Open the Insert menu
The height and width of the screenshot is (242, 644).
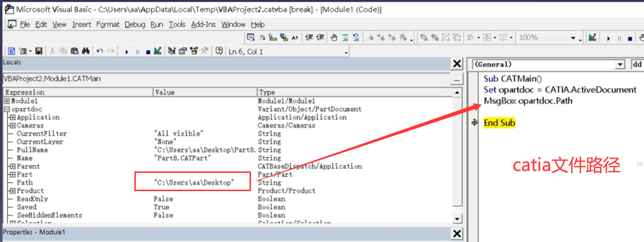pyautogui.click(x=82, y=24)
